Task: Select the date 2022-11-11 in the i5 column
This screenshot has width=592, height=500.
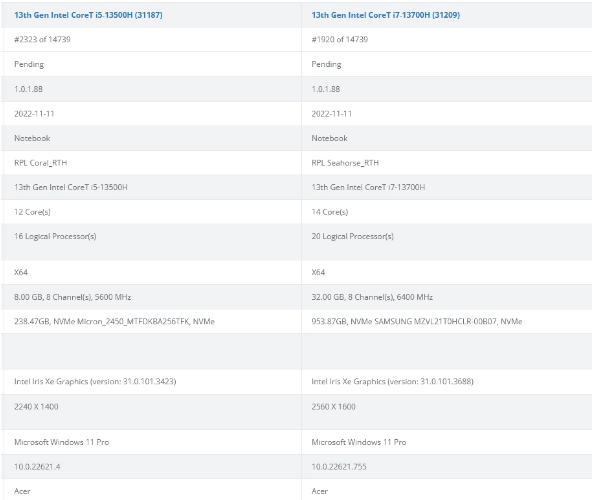Action: pyautogui.click(x=34, y=114)
